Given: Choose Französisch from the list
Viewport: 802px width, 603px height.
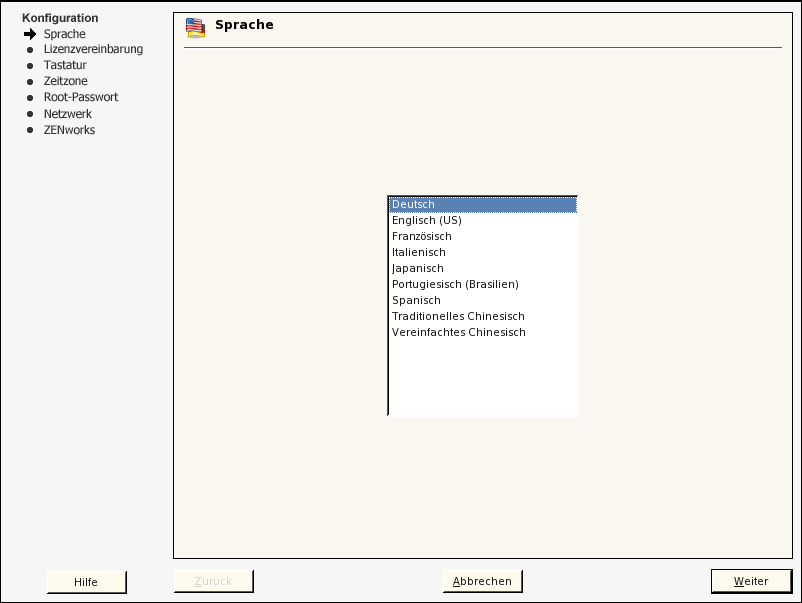Looking at the screenshot, I should (x=483, y=236).
